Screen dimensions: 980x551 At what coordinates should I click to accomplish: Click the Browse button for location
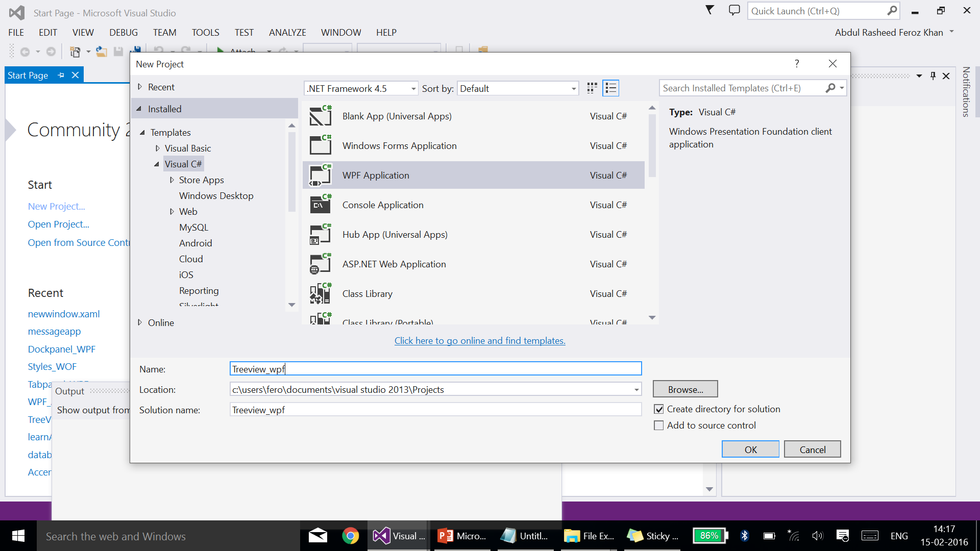tap(685, 389)
